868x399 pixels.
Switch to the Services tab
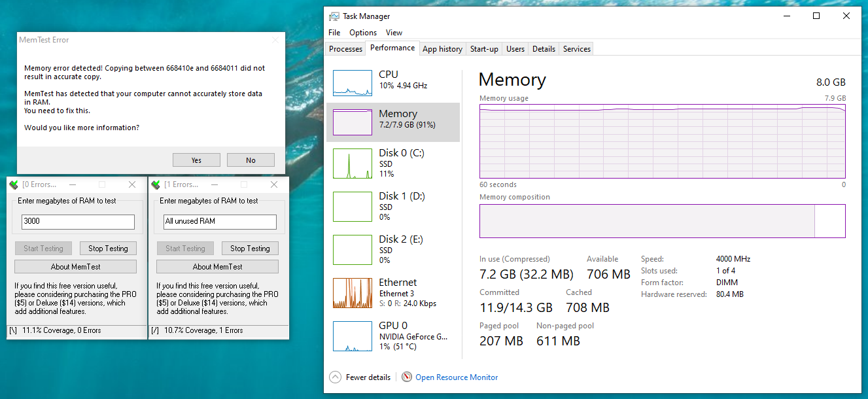point(577,49)
